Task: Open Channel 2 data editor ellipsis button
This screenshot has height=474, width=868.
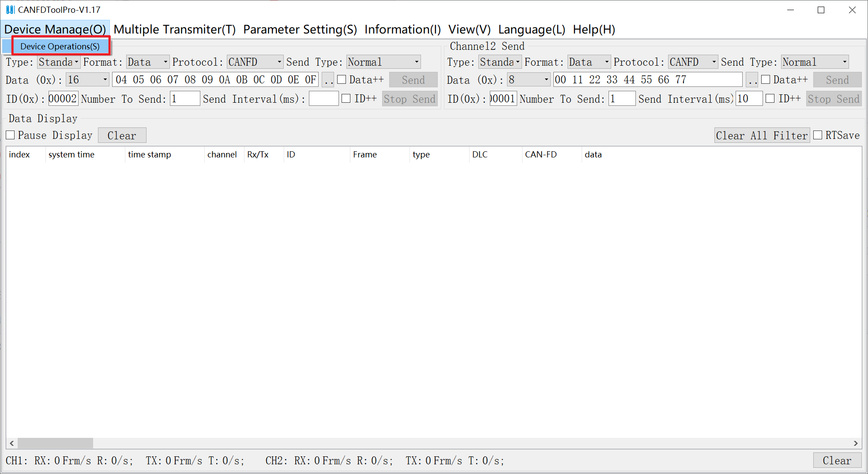Action: click(x=752, y=80)
